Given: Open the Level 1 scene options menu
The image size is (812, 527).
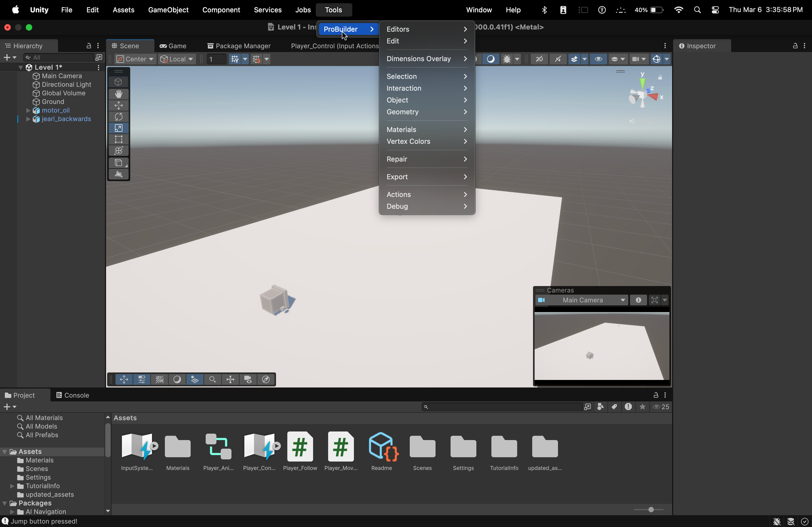Looking at the screenshot, I should pyautogui.click(x=99, y=68).
